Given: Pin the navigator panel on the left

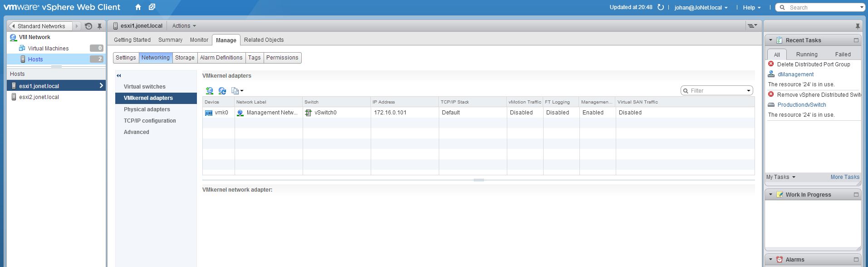Looking at the screenshot, I should click(99, 26).
